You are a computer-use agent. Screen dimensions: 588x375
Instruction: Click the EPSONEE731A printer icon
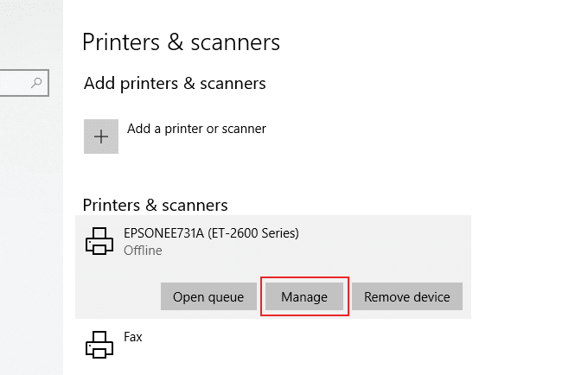click(99, 241)
